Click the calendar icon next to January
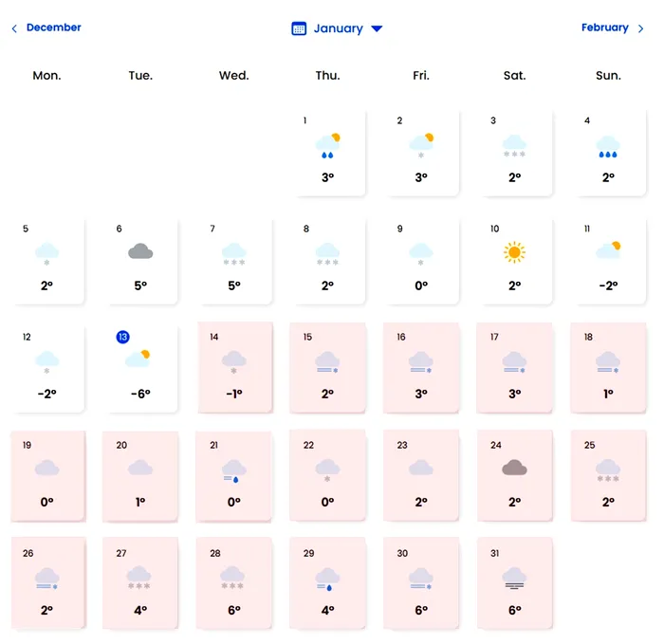 pyautogui.click(x=299, y=28)
